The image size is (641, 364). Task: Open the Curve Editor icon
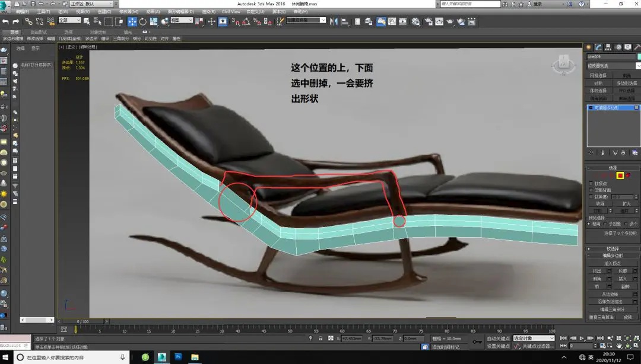(x=392, y=21)
